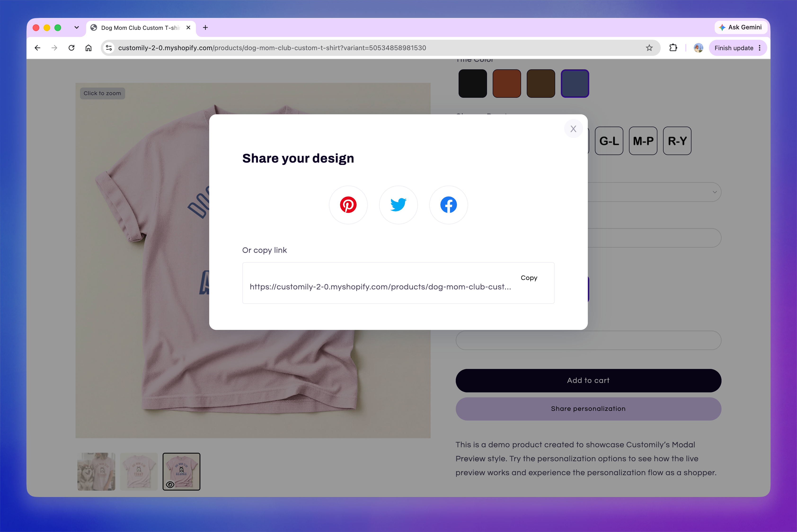Open a new browser tab

tap(205, 27)
